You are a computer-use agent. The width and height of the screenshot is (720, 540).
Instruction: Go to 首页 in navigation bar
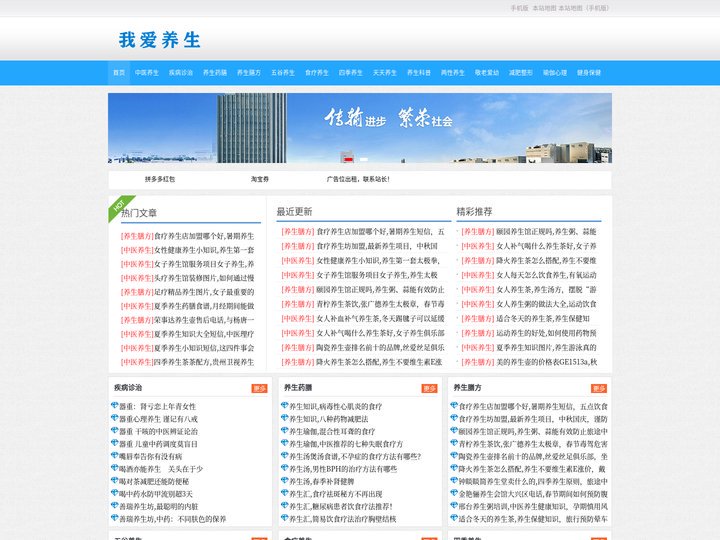click(119, 73)
